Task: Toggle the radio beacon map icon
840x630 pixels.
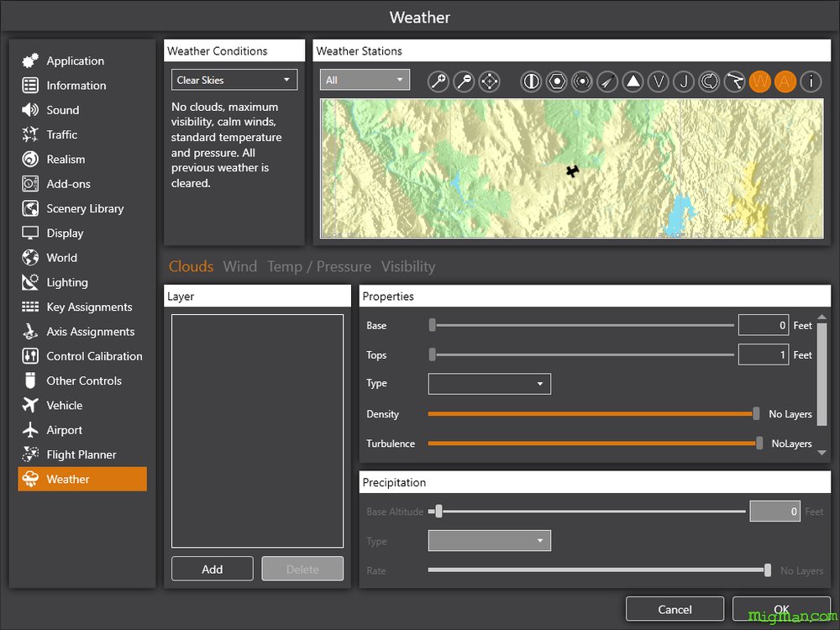Action: pos(582,81)
